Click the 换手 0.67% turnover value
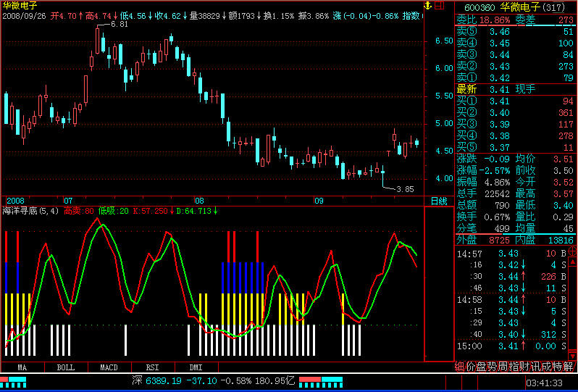The image size is (578, 392). 497,217
